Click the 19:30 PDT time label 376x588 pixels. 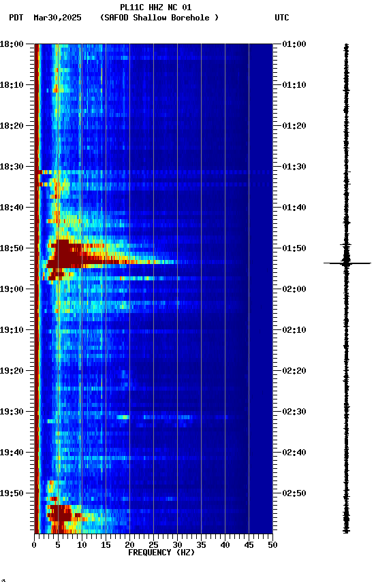[x=12, y=412]
